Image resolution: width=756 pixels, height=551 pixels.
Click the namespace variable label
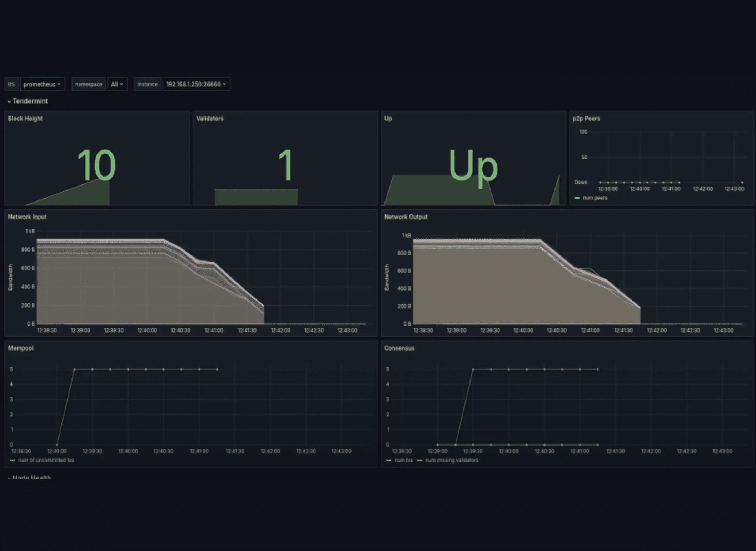89,84
